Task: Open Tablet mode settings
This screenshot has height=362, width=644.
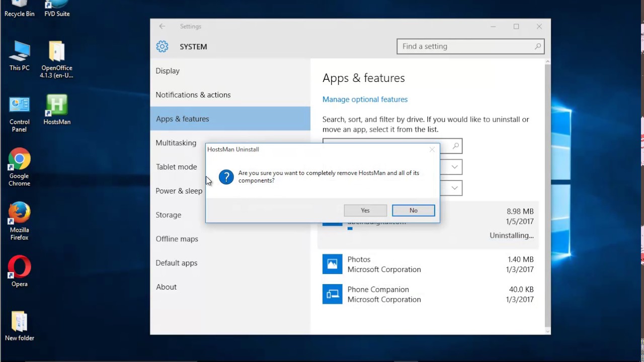Action: click(178, 167)
